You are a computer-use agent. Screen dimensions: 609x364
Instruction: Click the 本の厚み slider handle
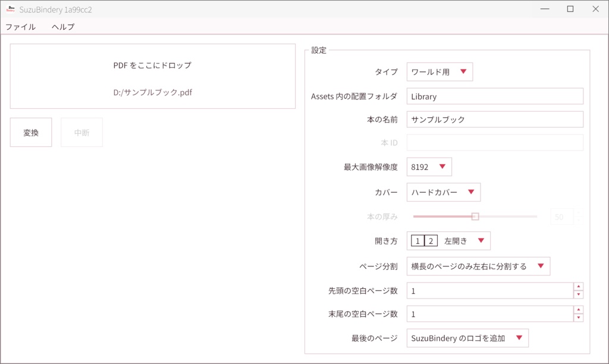pos(475,216)
